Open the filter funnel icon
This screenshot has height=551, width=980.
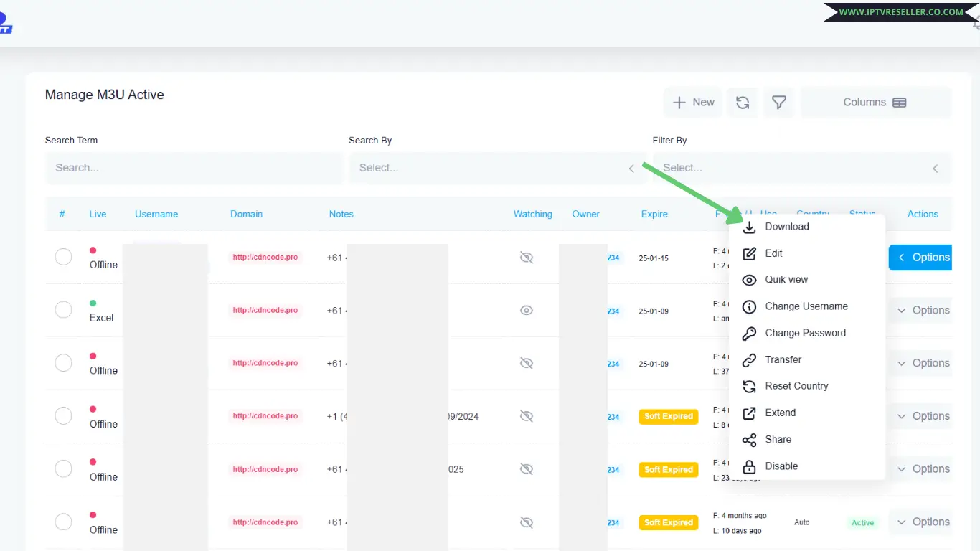click(x=778, y=103)
